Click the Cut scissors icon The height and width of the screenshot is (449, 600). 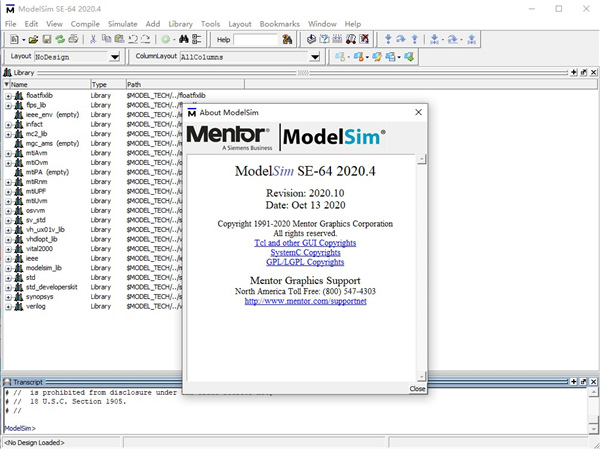[93, 39]
